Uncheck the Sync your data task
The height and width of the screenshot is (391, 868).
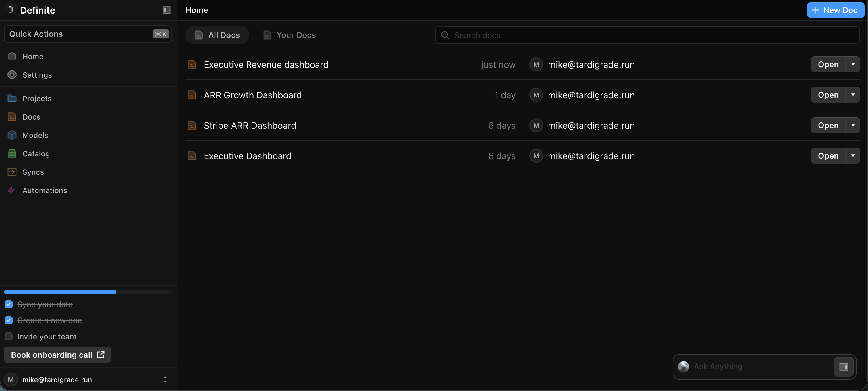[8, 304]
